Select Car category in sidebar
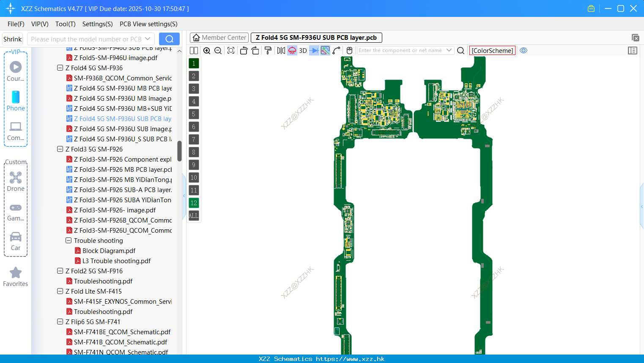The image size is (644, 363). pos(16,241)
